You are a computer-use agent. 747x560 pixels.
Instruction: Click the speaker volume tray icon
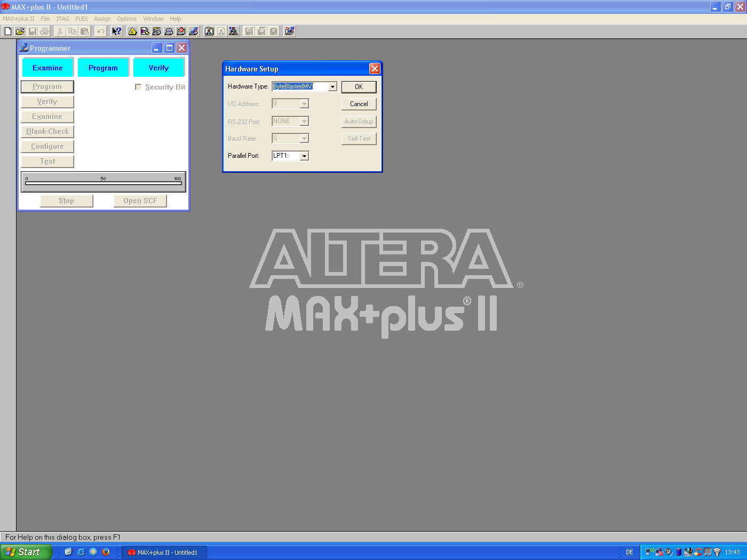[x=669, y=552]
